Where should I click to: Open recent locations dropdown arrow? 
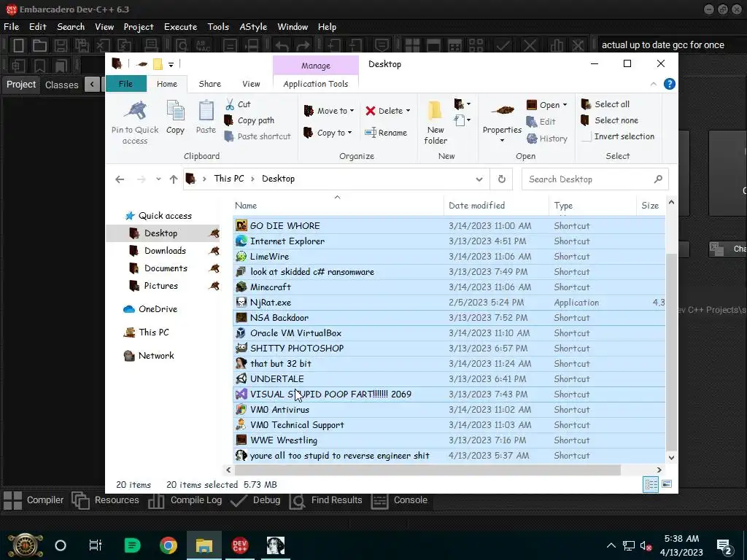(158, 179)
